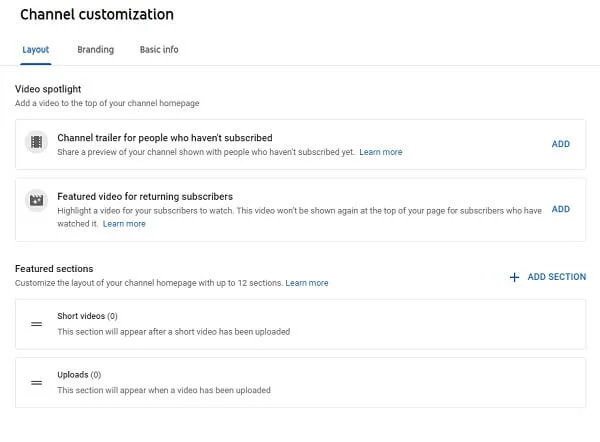
Task: Open Learn more link for channel trailer
Action: [x=381, y=152]
